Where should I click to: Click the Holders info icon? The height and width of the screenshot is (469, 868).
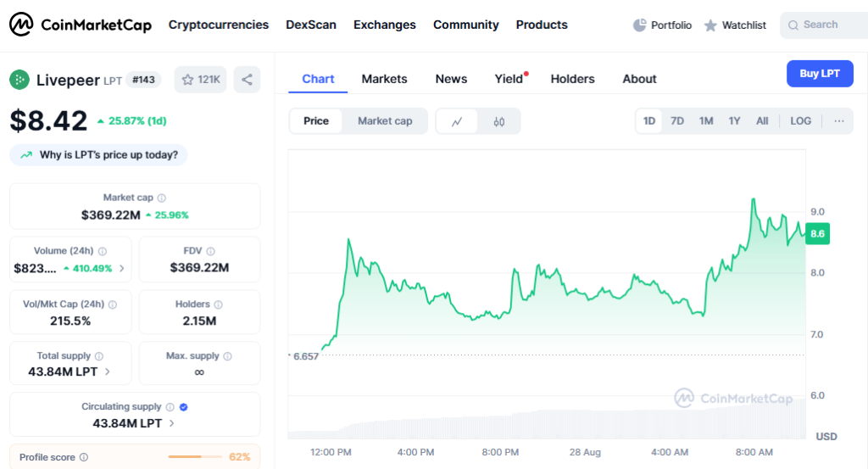point(218,304)
